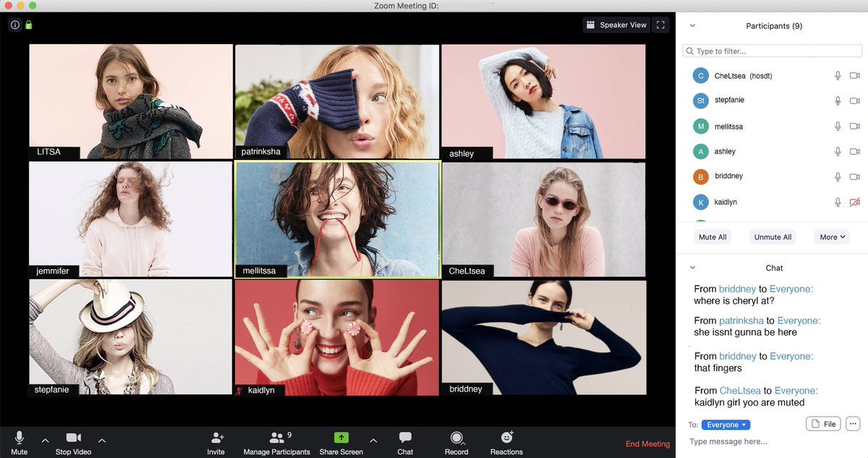The width and height of the screenshot is (868, 458).
Task: Start recording with Record button
Action: coord(456,443)
